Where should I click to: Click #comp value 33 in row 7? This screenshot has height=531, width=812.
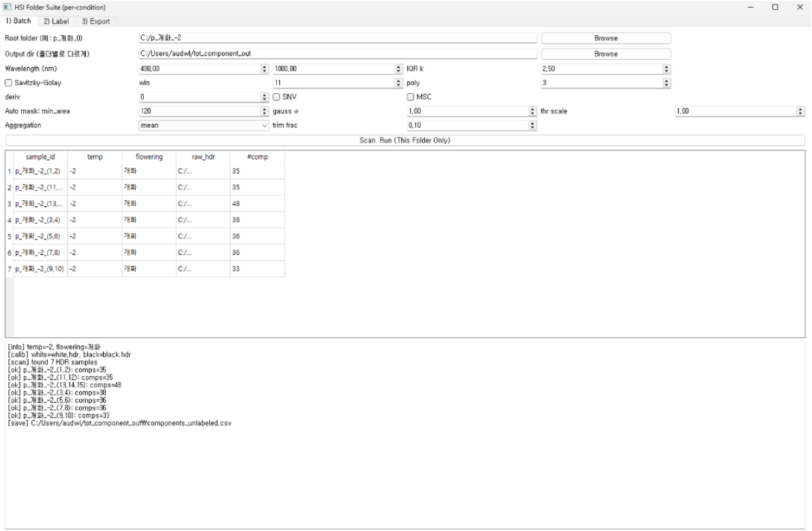tap(257, 269)
